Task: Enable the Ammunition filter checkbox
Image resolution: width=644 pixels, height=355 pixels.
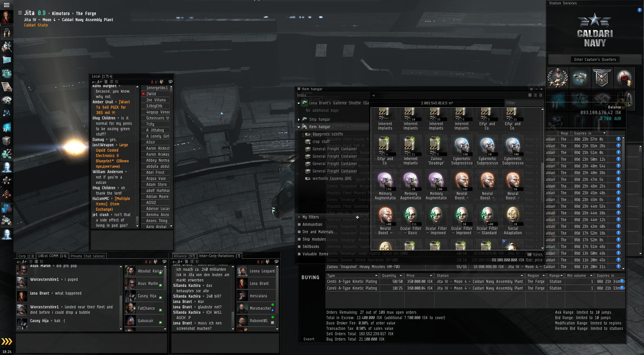Action: [x=300, y=224]
